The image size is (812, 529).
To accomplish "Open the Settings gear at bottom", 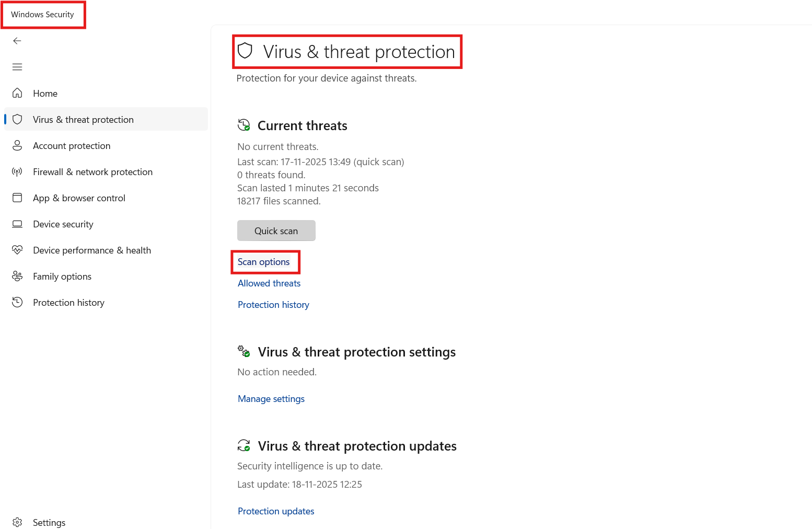I will pyautogui.click(x=17, y=522).
